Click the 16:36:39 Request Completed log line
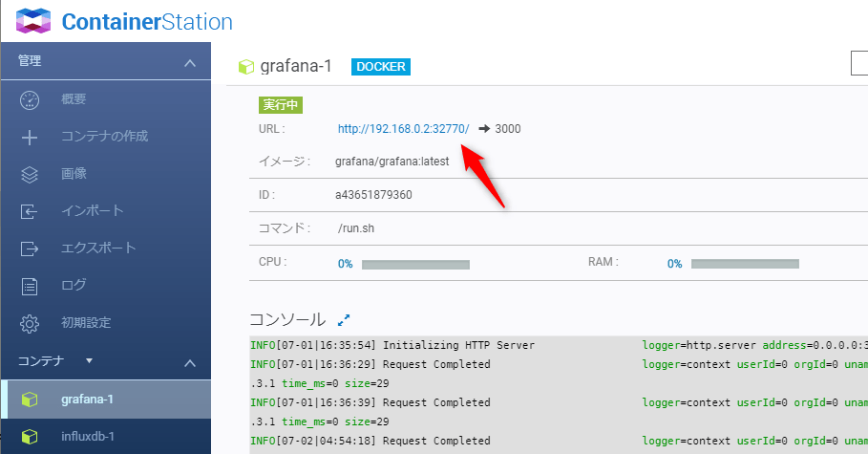 pos(559,402)
